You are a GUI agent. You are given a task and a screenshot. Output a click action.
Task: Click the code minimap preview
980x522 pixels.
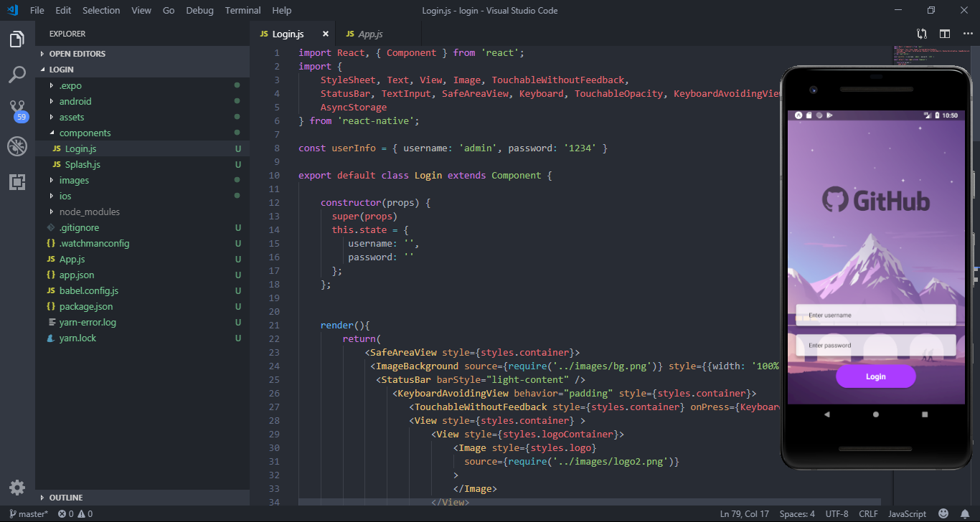tap(933, 57)
